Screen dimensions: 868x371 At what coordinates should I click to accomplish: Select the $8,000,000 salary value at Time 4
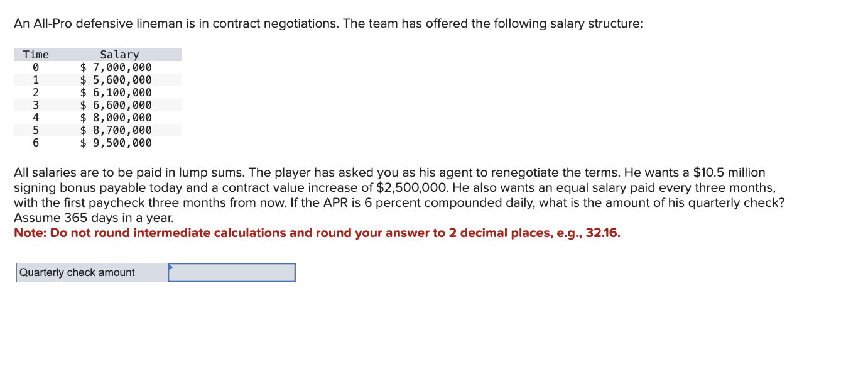pos(116,118)
